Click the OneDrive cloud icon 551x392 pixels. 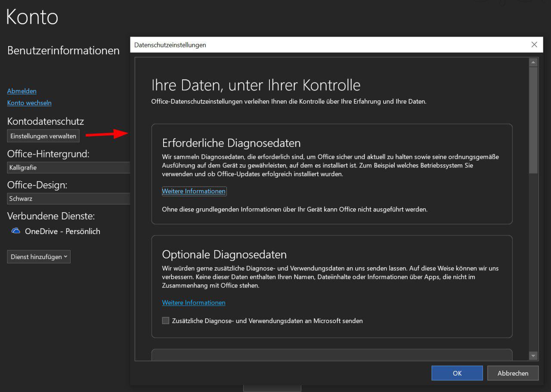(16, 231)
